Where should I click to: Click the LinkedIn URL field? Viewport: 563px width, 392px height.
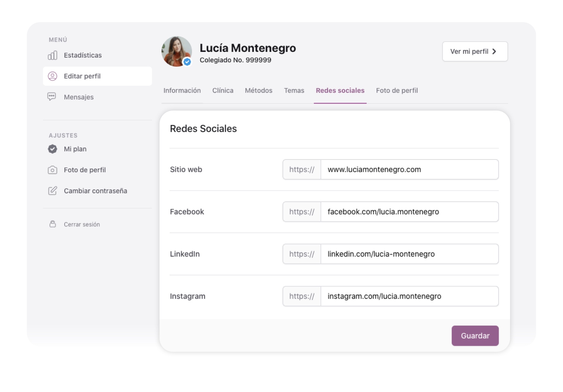click(x=410, y=254)
